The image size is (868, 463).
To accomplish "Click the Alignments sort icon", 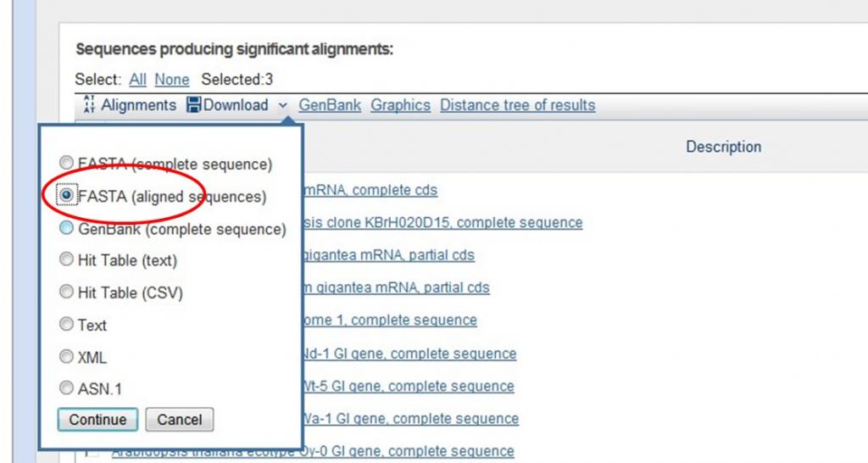I will tap(89, 106).
